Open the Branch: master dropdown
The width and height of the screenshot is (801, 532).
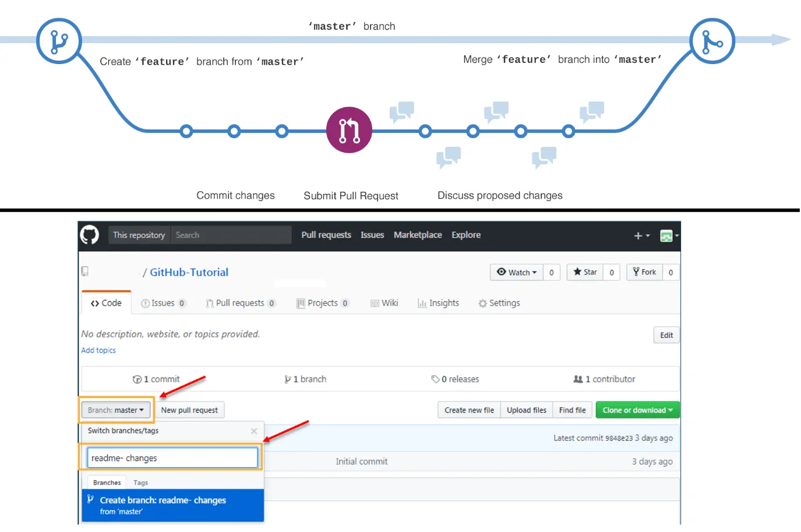click(115, 410)
